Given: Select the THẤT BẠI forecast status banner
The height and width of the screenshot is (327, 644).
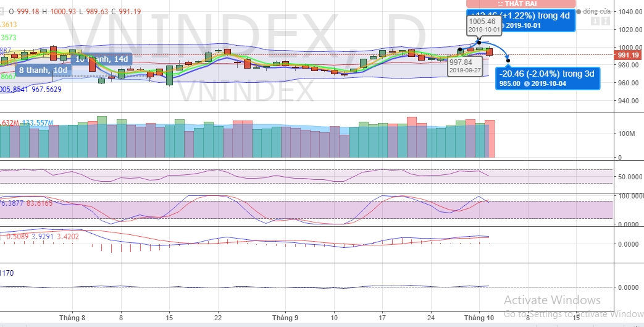Looking at the screenshot, I should pyautogui.click(x=521, y=4).
